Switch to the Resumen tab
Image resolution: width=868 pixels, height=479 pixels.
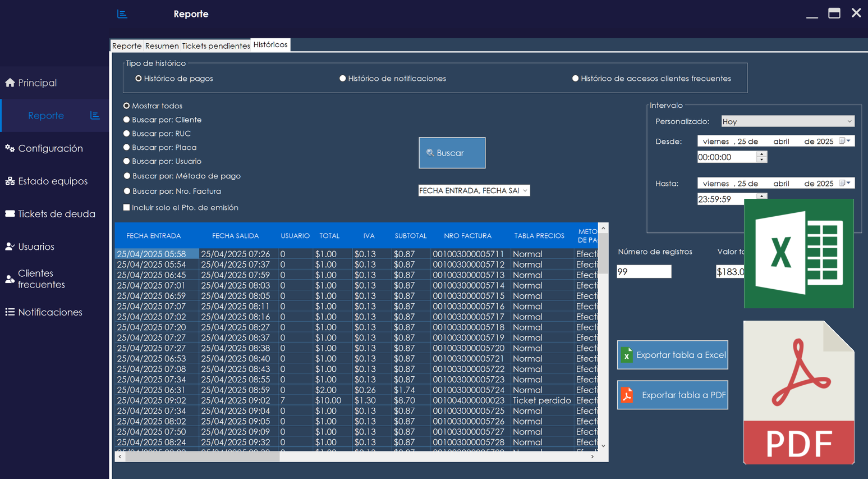click(x=162, y=45)
